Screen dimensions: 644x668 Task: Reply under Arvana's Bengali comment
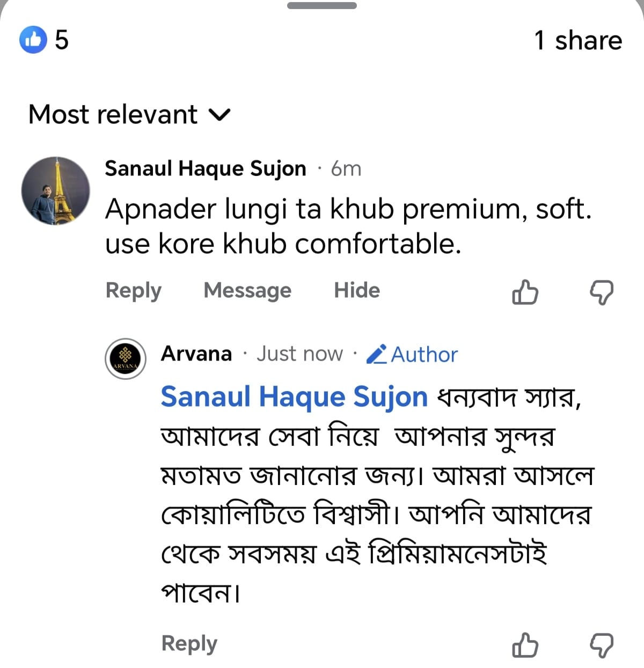coord(189,643)
